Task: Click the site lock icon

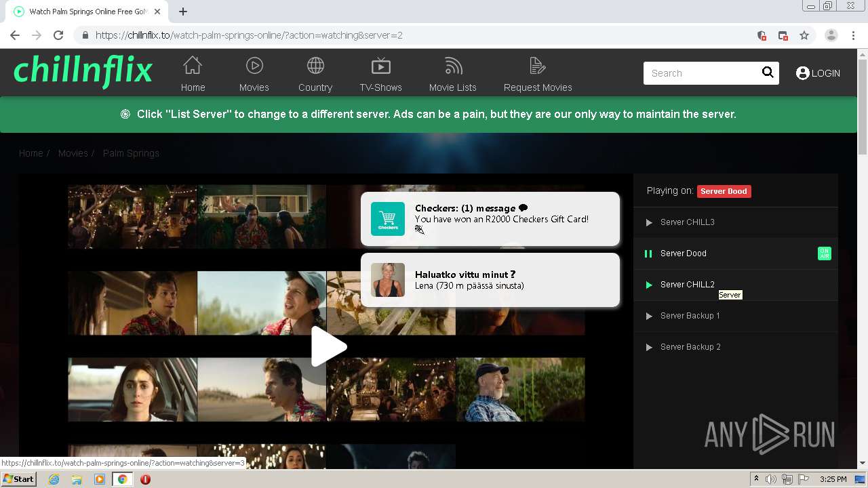Action: (x=85, y=35)
